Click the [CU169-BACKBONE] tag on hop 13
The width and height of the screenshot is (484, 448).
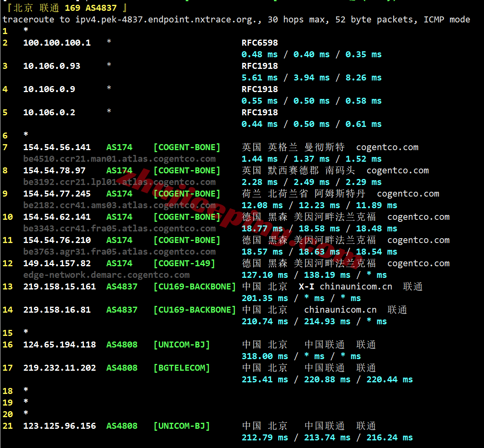coord(195,287)
